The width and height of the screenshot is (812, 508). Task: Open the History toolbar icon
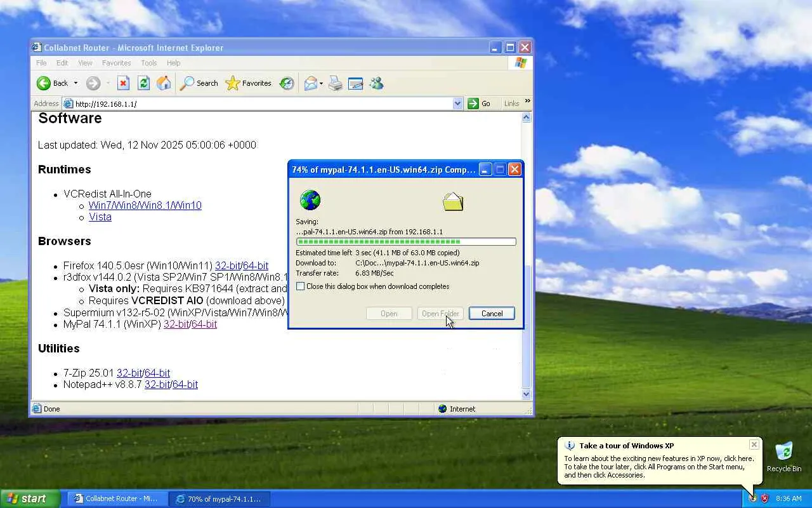[287, 83]
